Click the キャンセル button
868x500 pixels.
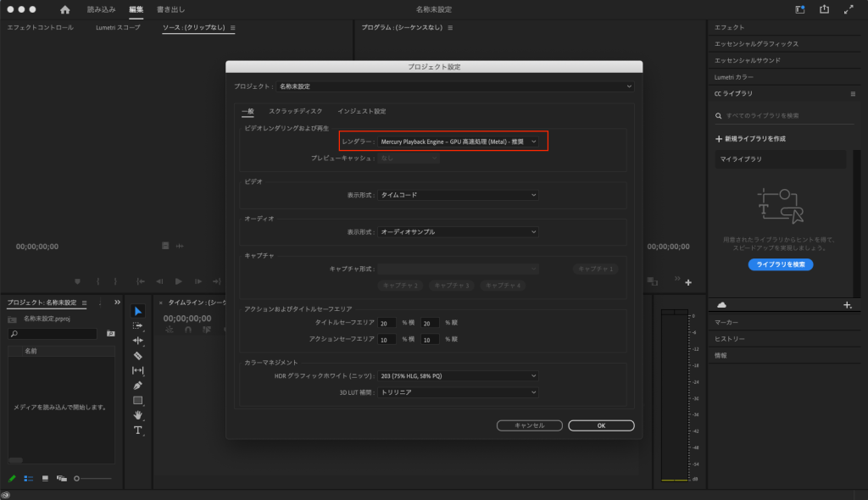530,425
